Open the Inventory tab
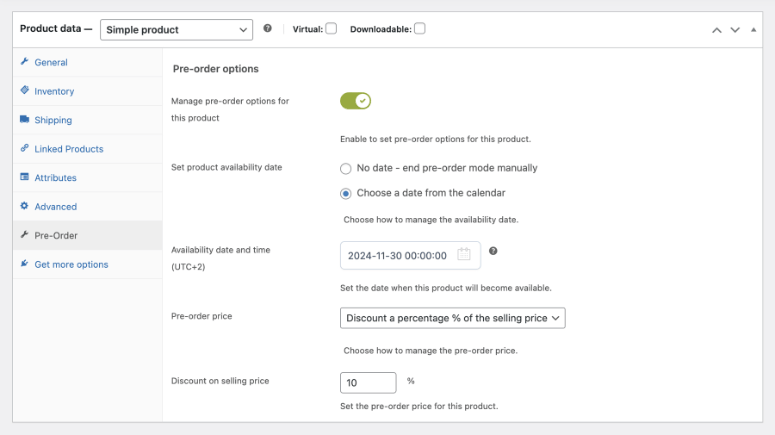The width and height of the screenshot is (775, 435). [x=87, y=91]
